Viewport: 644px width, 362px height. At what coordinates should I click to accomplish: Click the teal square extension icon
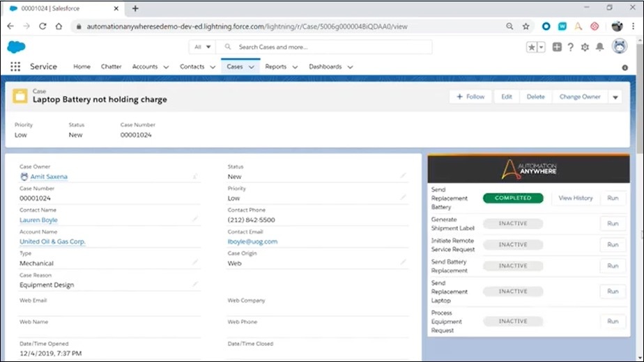click(562, 26)
